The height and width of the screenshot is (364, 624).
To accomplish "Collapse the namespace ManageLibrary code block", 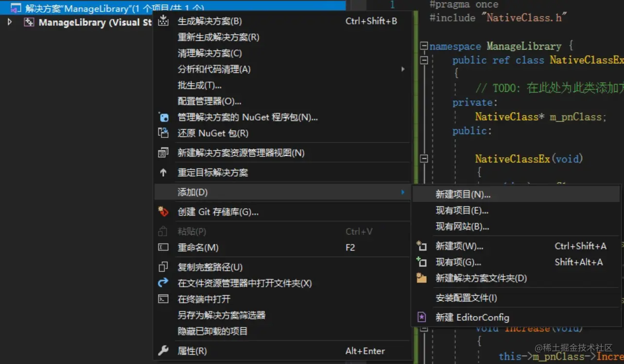I will [x=424, y=46].
